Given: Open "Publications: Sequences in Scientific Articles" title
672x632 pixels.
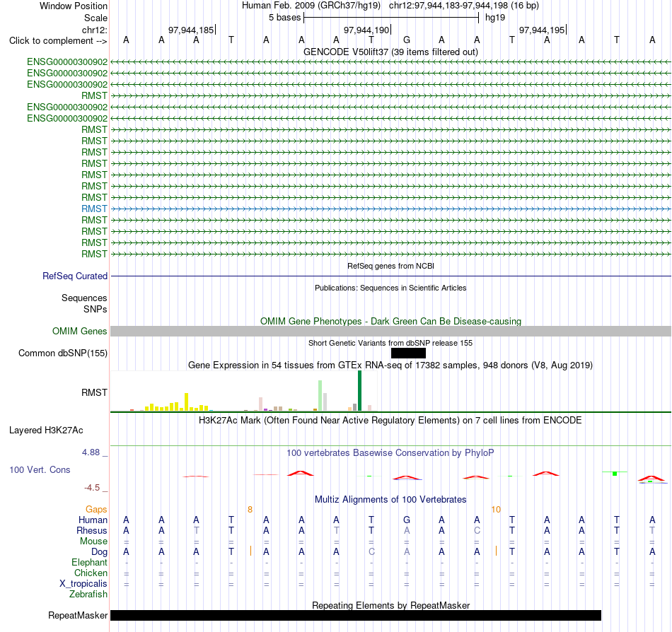Looking at the screenshot, I should click(390, 288).
